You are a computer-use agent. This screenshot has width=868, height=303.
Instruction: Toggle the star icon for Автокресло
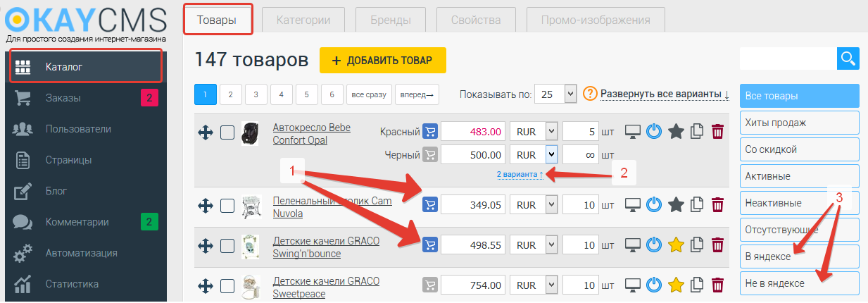click(x=676, y=132)
